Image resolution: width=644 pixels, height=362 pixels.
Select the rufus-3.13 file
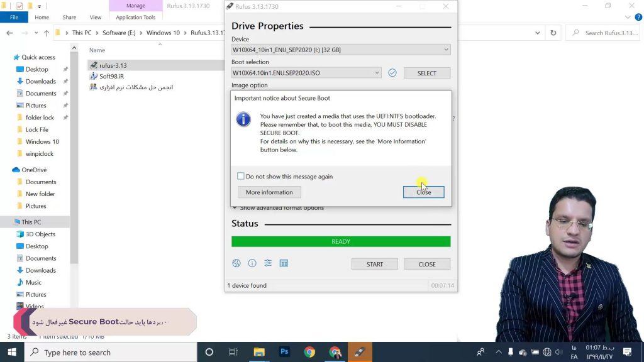pyautogui.click(x=113, y=65)
